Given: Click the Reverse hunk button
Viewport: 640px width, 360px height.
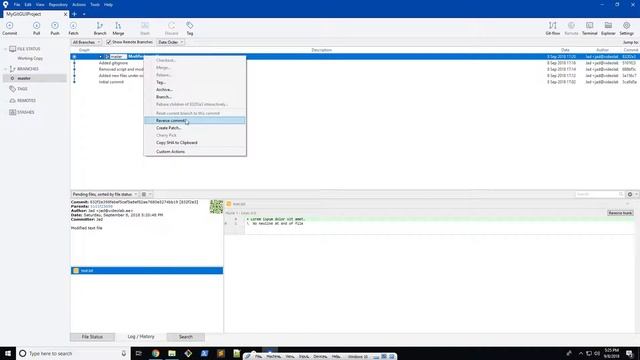Looking at the screenshot, I should [x=620, y=213].
